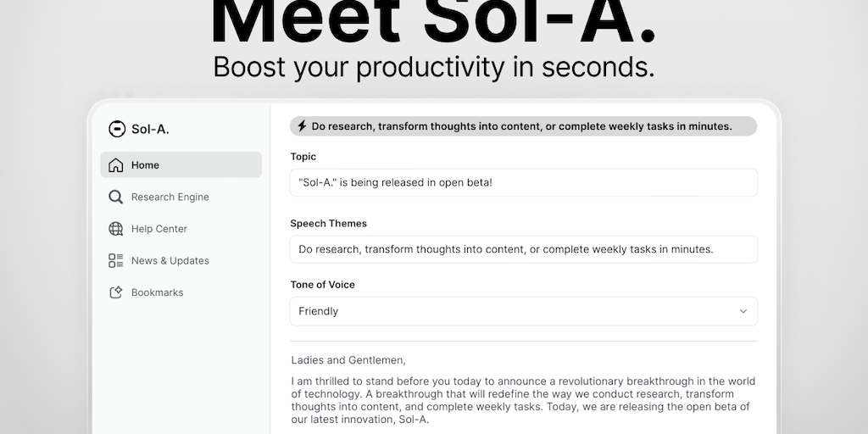Image resolution: width=868 pixels, height=434 pixels.
Task: Go to the Help Center label
Action: (x=159, y=229)
